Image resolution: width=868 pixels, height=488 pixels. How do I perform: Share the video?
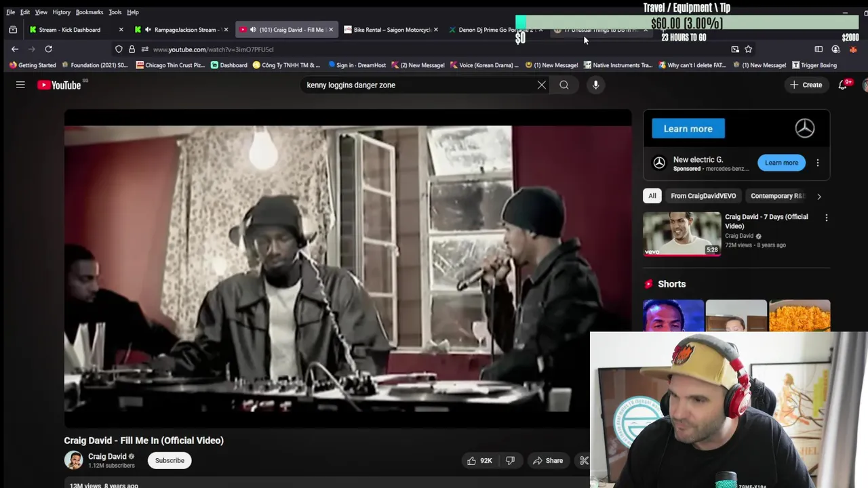(x=548, y=461)
